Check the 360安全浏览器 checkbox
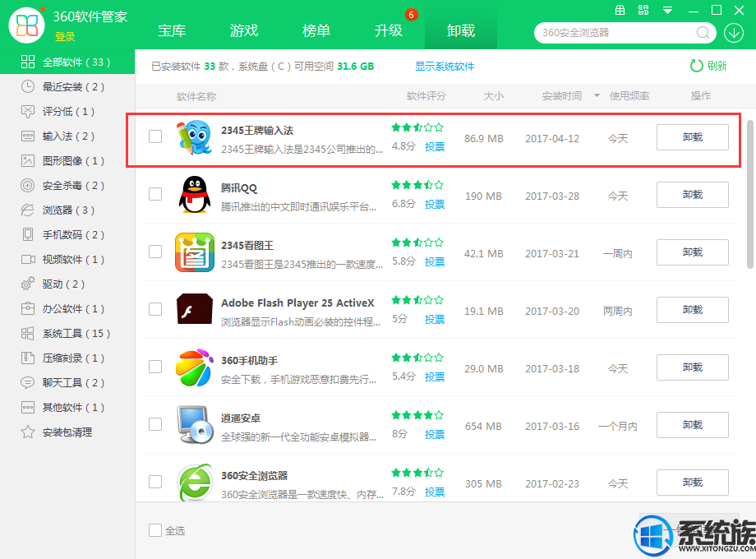The height and width of the screenshot is (559, 756). pos(155,482)
